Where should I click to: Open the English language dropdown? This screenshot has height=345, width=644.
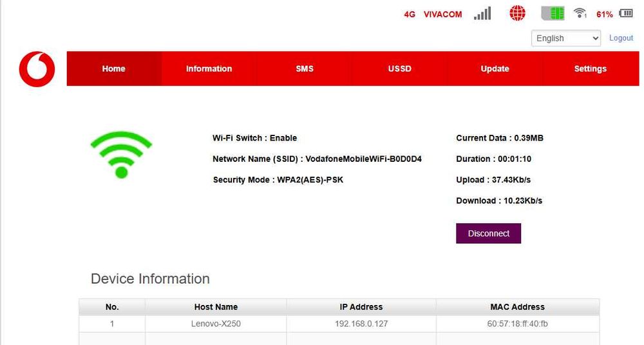click(565, 38)
